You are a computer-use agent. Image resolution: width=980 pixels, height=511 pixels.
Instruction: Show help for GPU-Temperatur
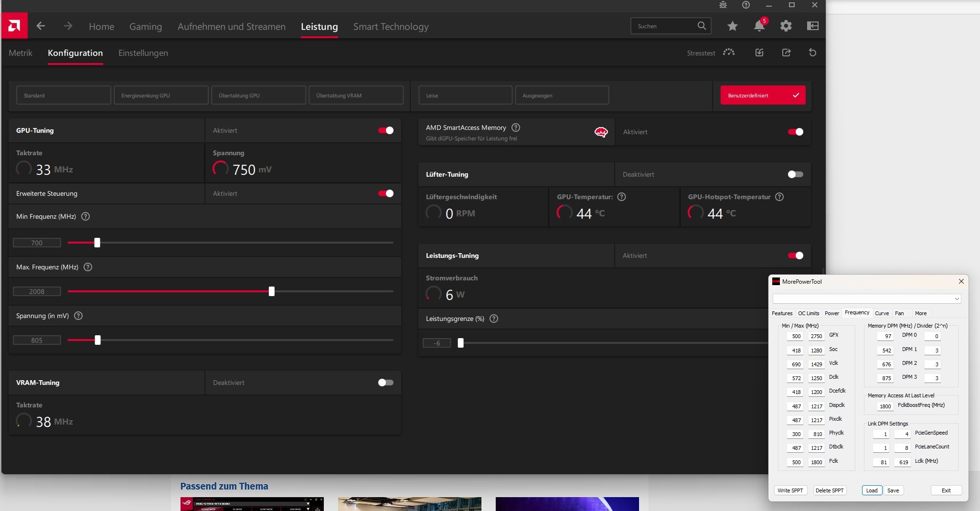[x=622, y=197]
